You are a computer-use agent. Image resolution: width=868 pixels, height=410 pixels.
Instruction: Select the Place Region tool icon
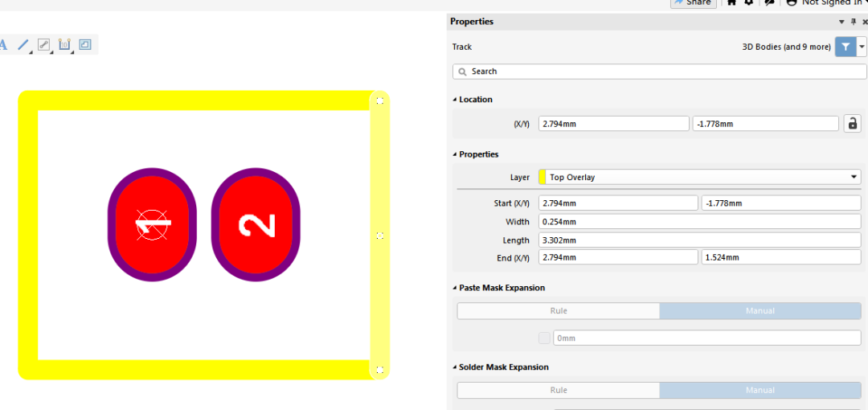coord(84,45)
